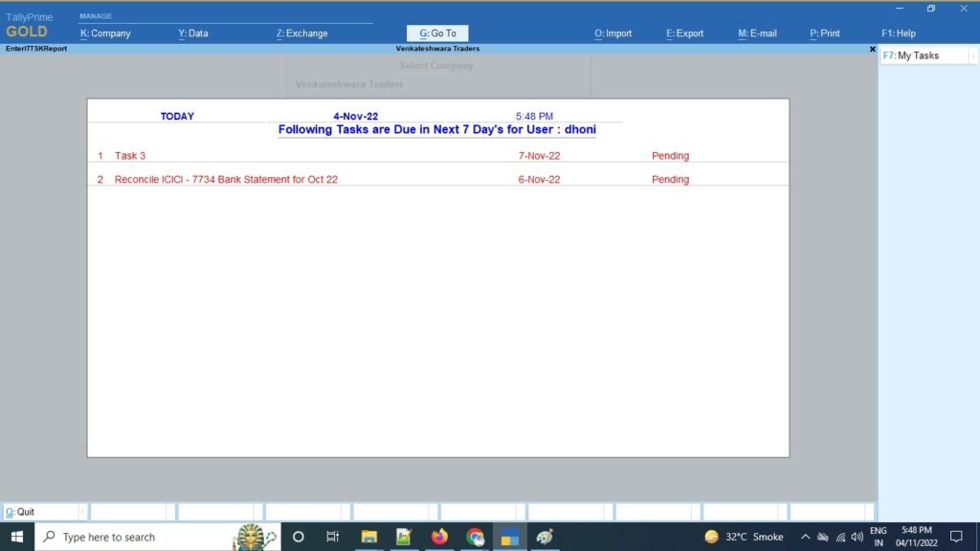Click the Cortana circle icon
This screenshot has height=551, width=980.
coord(298,537)
